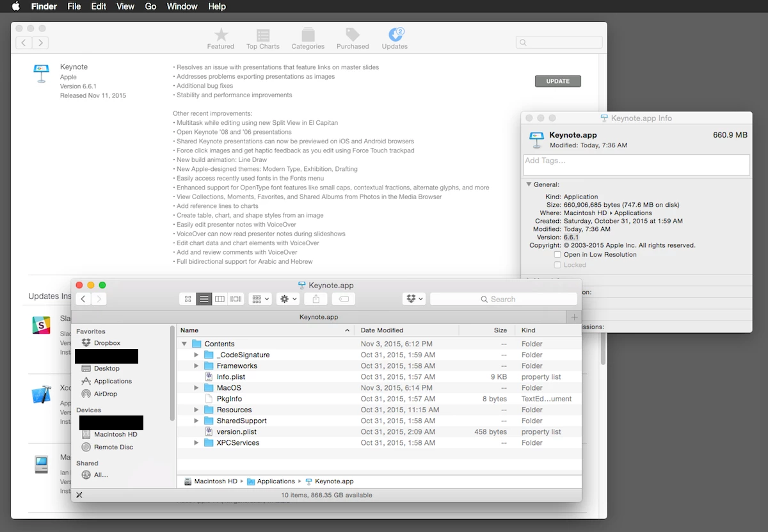The height and width of the screenshot is (532, 768).
Task: Click Applications in Finder path bar
Action: pyautogui.click(x=271, y=481)
